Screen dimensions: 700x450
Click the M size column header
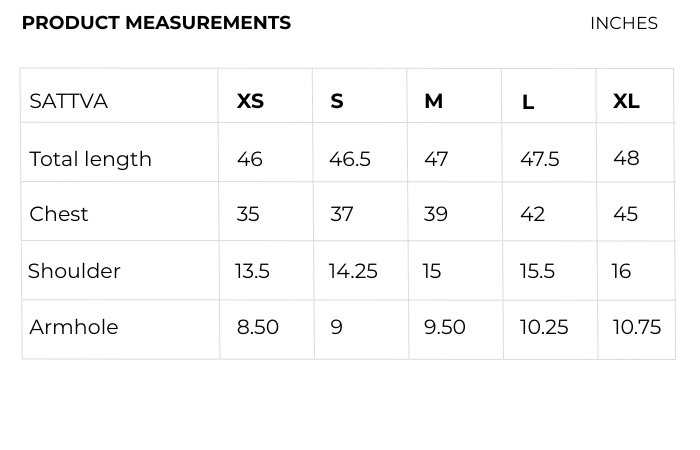433,101
